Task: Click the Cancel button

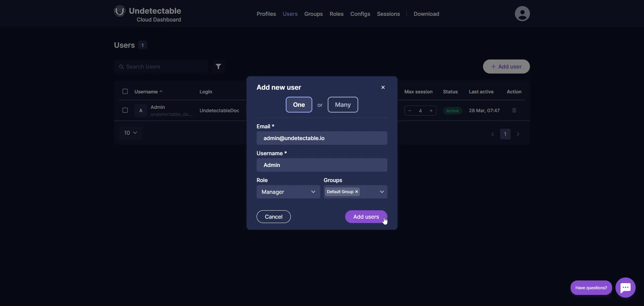Action: pos(274,217)
